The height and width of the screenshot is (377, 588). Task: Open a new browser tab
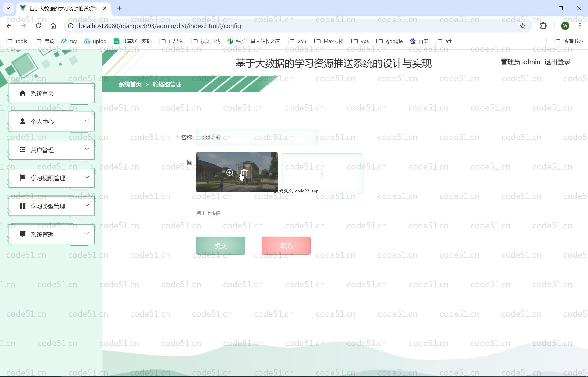pyautogui.click(x=119, y=8)
